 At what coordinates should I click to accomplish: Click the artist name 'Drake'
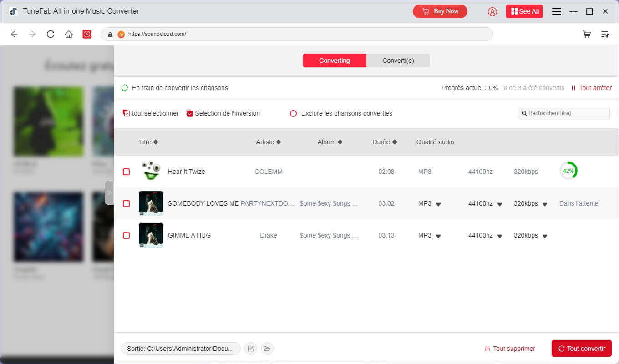tap(269, 235)
